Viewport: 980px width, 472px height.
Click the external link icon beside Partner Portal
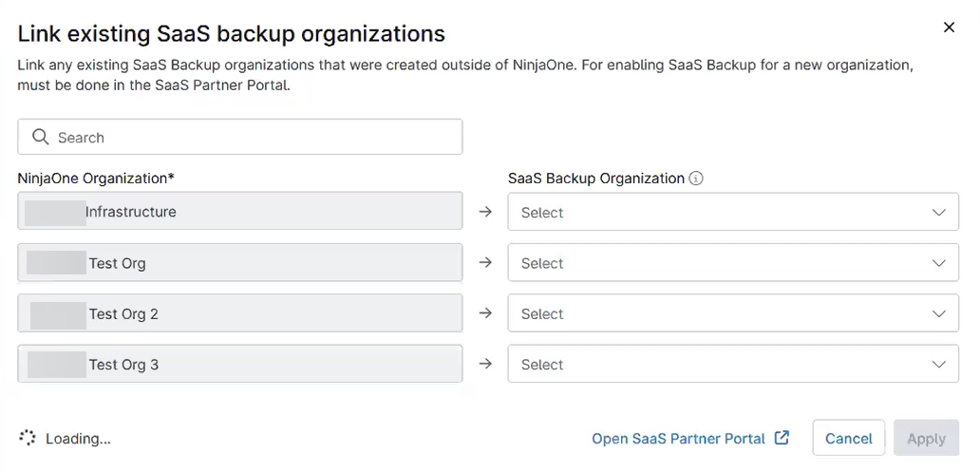(x=782, y=438)
